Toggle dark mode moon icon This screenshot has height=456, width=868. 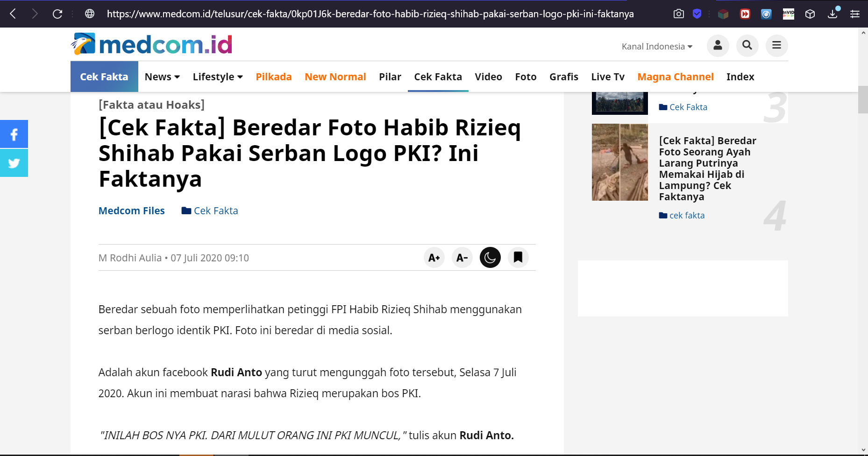pos(490,258)
